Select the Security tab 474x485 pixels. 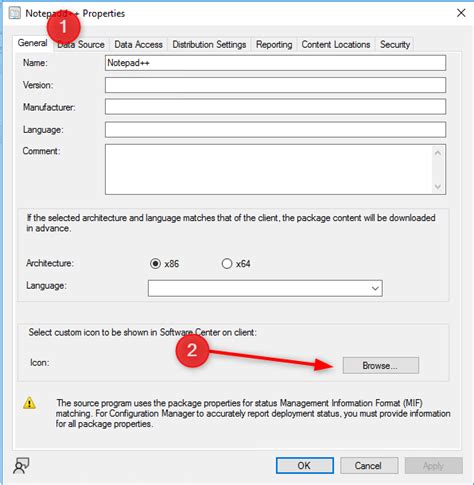pos(395,45)
